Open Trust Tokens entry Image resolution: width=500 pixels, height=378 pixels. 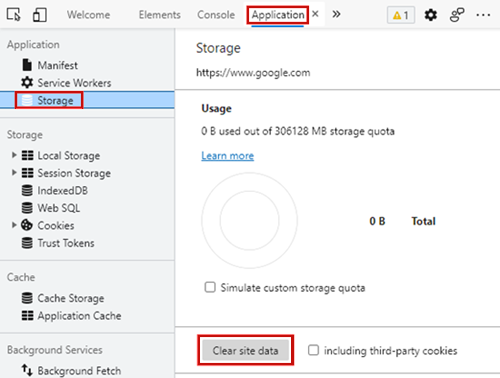(x=66, y=243)
